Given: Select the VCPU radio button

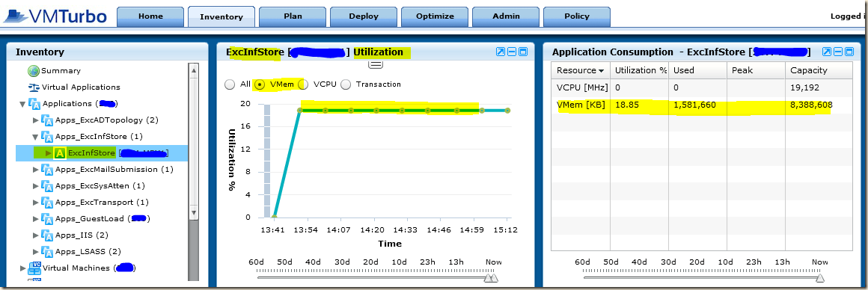Looking at the screenshot, I should point(303,84).
